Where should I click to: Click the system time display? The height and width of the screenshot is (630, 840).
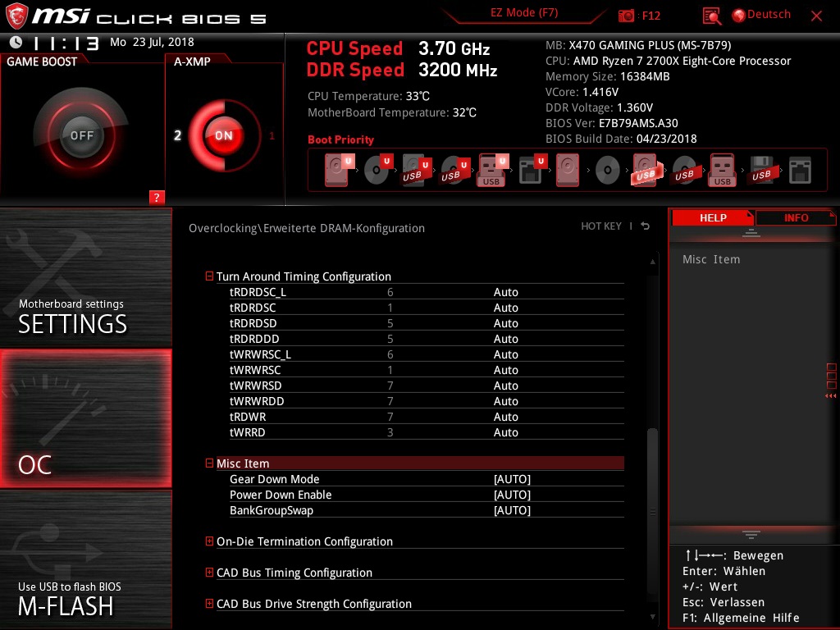click(66, 43)
